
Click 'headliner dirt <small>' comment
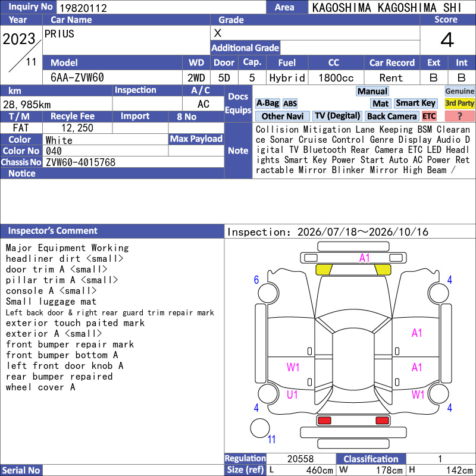(x=64, y=259)
